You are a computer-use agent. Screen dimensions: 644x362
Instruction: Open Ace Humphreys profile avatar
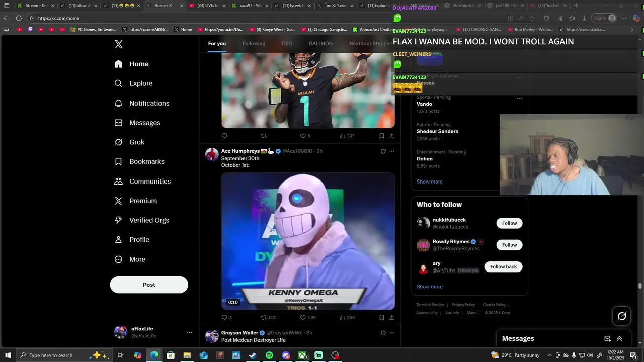212,154
